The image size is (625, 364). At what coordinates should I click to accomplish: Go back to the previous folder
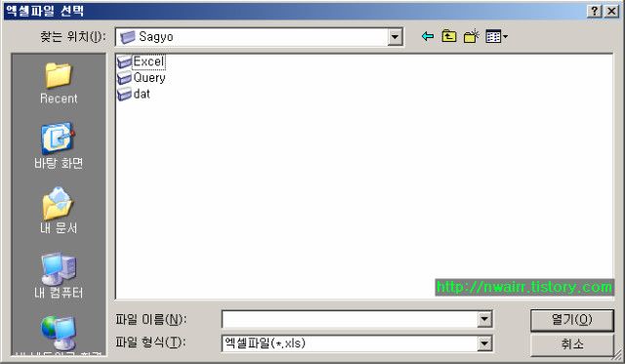(x=428, y=37)
